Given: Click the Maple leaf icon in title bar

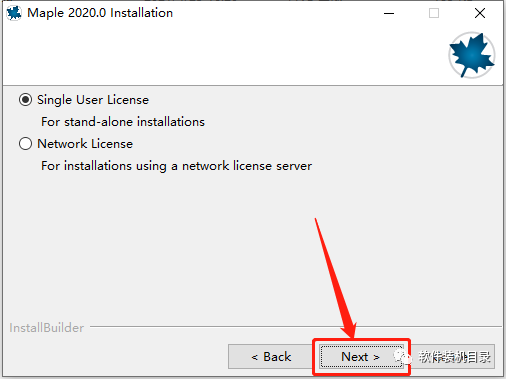Looking at the screenshot, I should (14, 13).
